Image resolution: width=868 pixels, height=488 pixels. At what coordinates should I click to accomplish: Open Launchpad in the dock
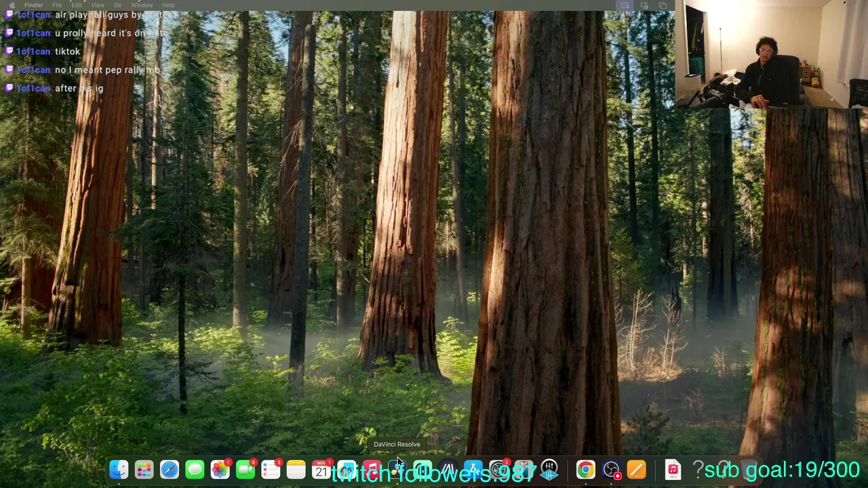pos(144,470)
